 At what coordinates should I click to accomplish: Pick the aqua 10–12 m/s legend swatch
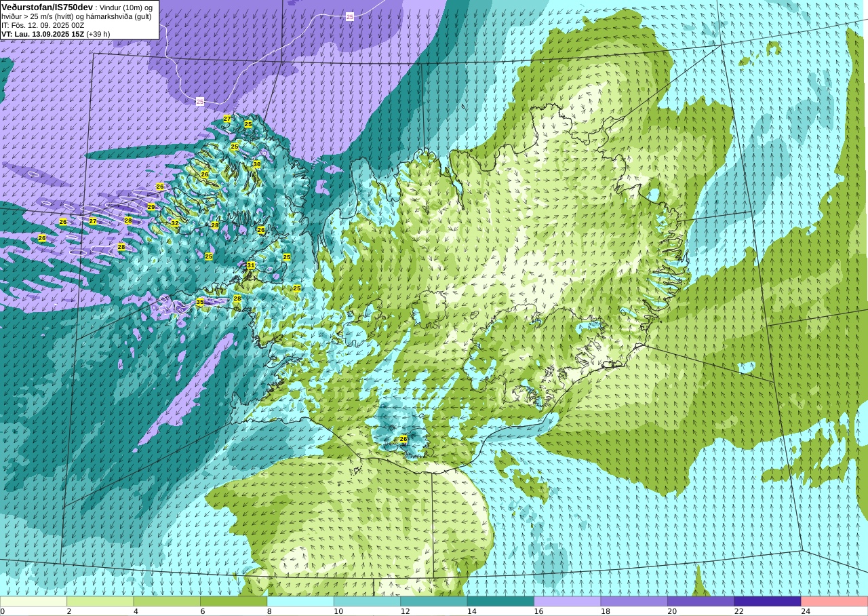pyautogui.click(x=367, y=601)
